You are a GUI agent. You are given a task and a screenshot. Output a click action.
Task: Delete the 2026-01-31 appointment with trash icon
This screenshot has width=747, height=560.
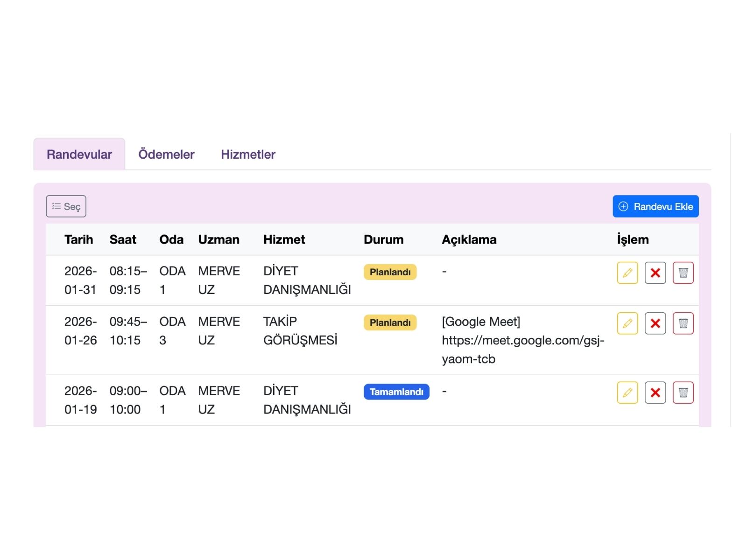tap(683, 273)
